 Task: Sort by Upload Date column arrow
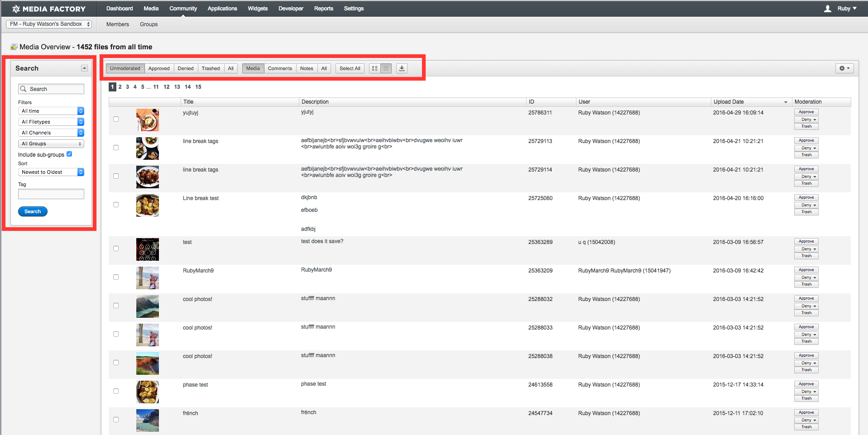[x=786, y=102]
